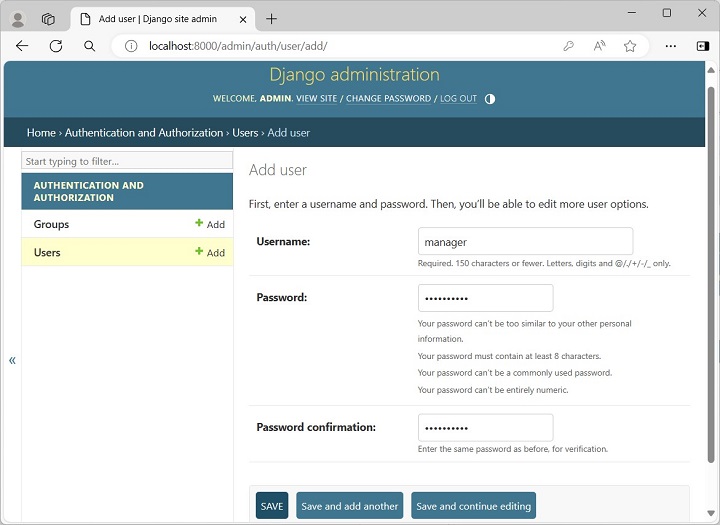Screen dimensions: 720x525
Task: Refresh the page with reload icon
Action: (x=56, y=46)
